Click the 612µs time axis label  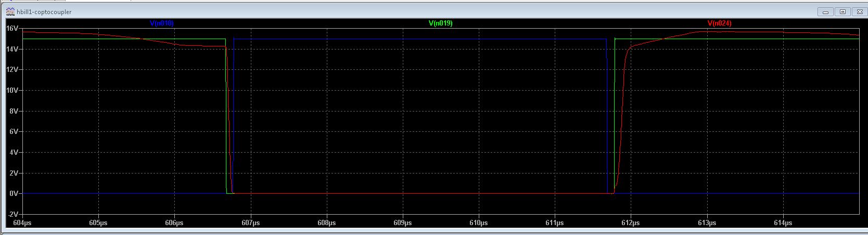pyautogui.click(x=631, y=223)
